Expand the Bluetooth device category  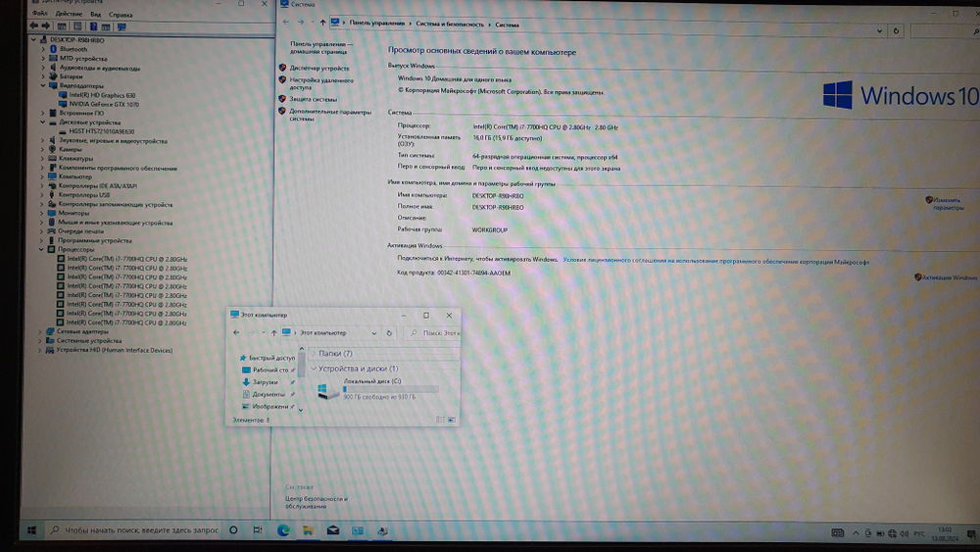click(44, 49)
